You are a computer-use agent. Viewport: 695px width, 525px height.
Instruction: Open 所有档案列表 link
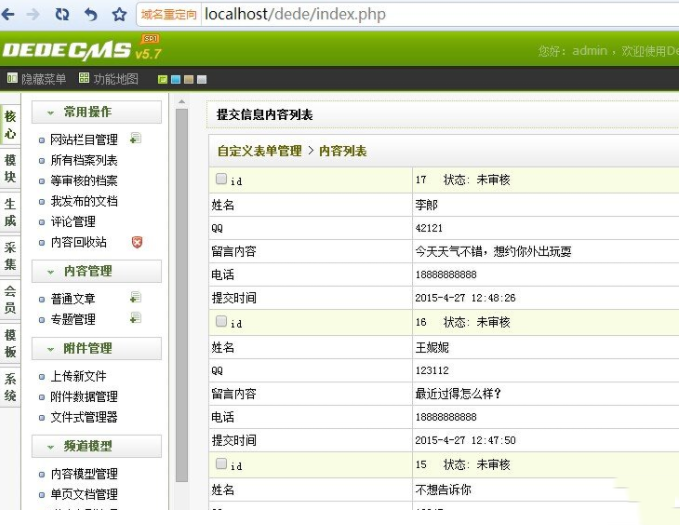click(x=84, y=160)
